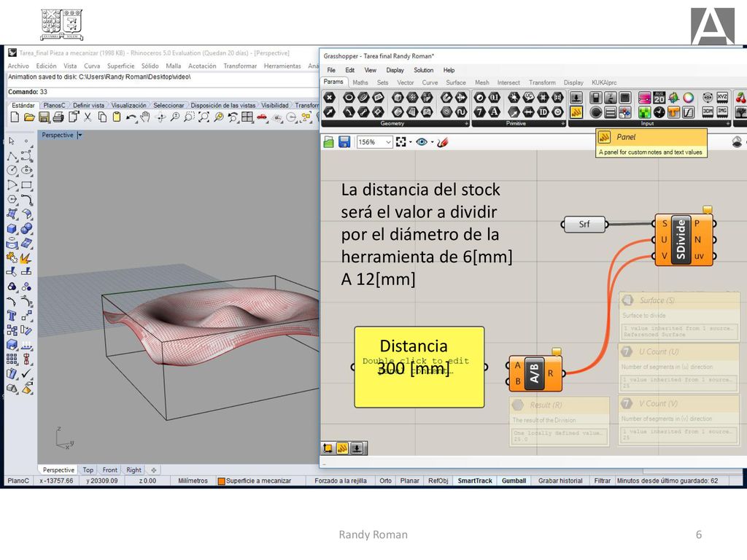Select the Polyline tool in Rhino's left toolbar
The width and height of the screenshot is (747, 560).
(x=12, y=156)
